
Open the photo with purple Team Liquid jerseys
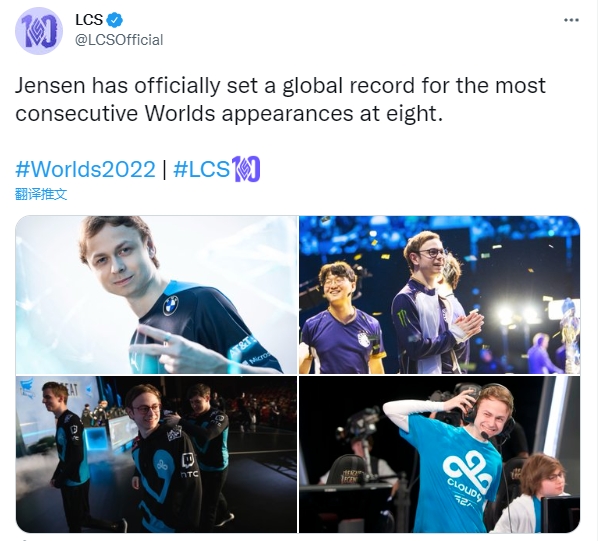tap(439, 295)
